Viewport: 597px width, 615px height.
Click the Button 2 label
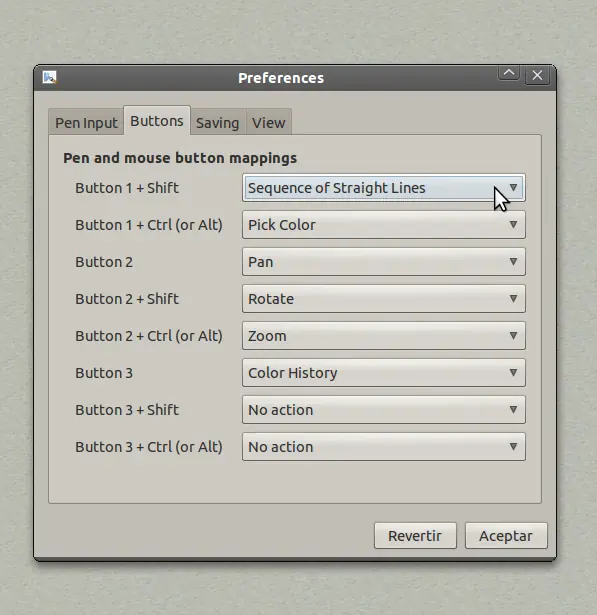tap(104, 262)
